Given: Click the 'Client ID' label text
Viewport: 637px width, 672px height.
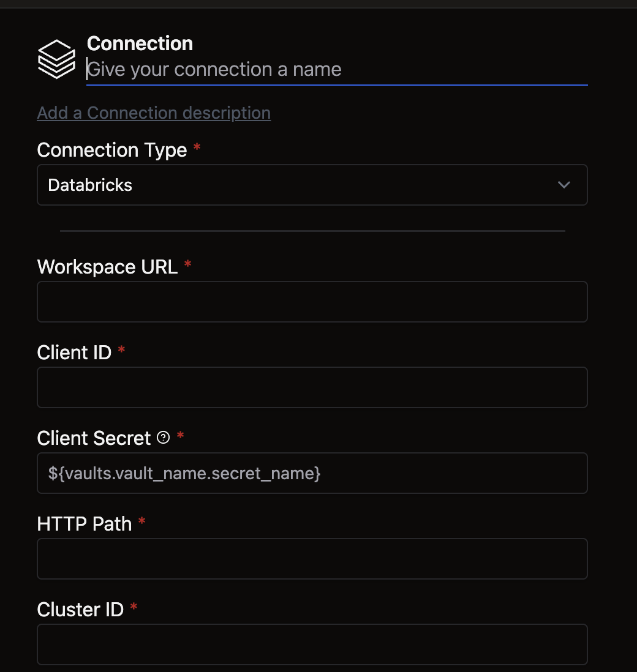Looking at the screenshot, I should (x=74, y=353).
